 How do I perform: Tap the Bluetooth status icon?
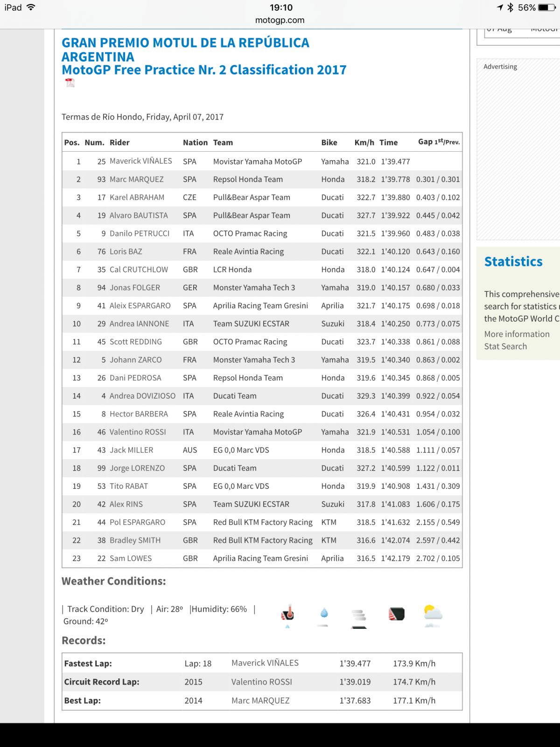[x=511, y=7]
